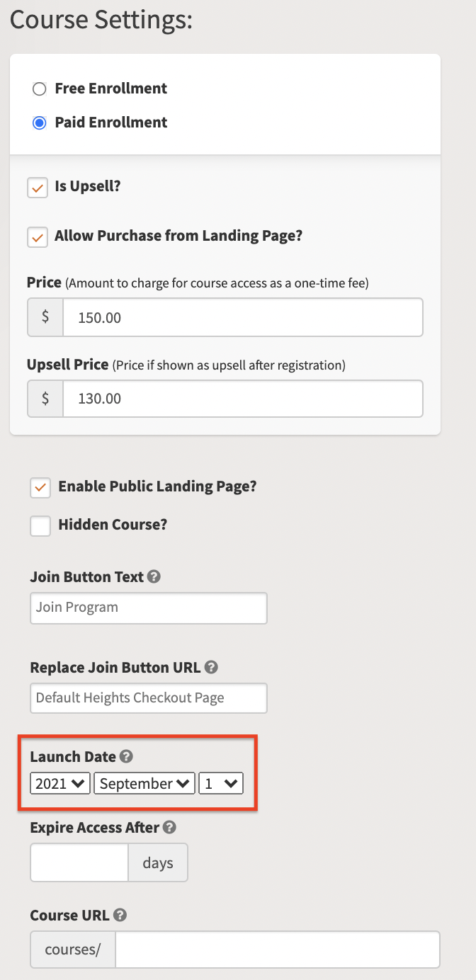The height and width of the screenshot is (980, 476).
Task: Select the Free Enrollment radio button
Action: [40, 89]
